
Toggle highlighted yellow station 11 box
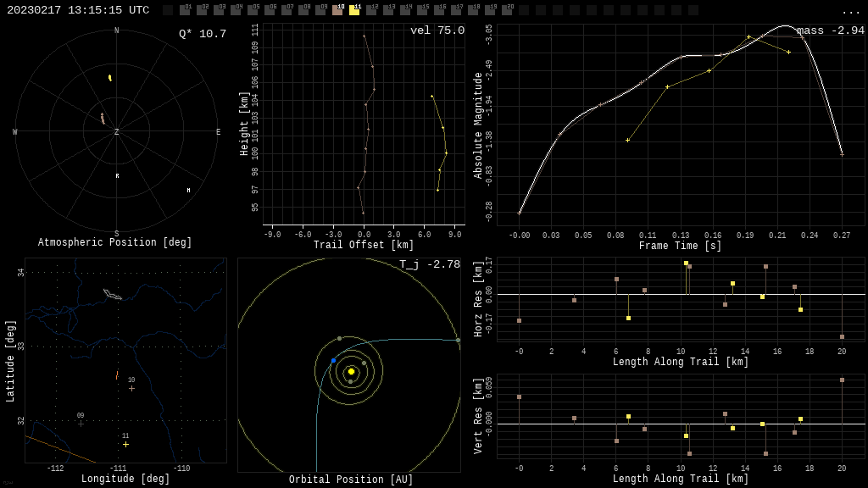[x=354, y=10]
